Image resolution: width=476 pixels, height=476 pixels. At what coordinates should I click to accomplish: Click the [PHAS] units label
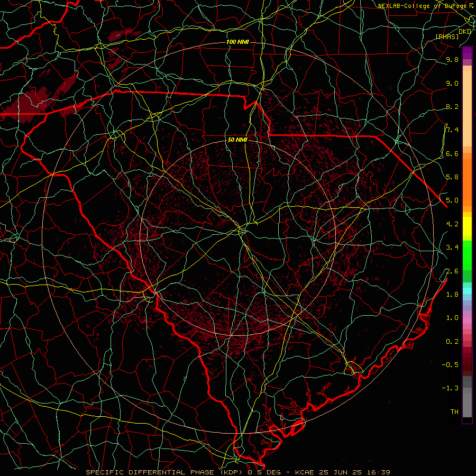[x=447, y=36]
